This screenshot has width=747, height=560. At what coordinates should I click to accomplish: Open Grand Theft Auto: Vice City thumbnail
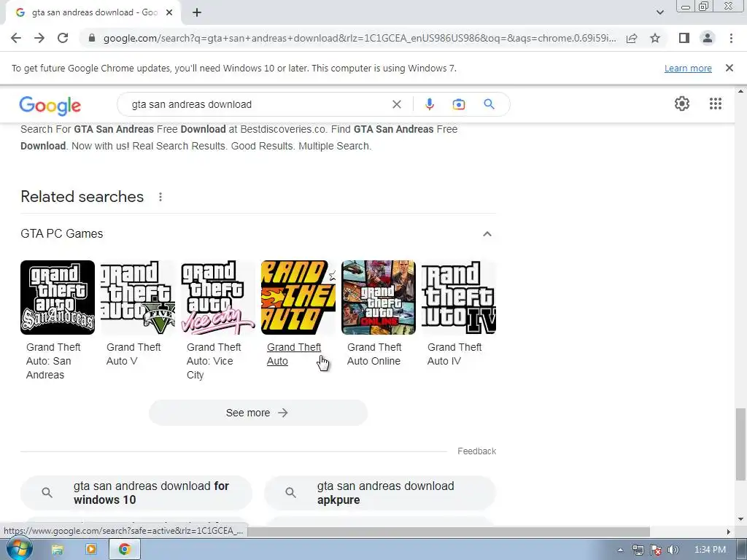click(218, 297)
